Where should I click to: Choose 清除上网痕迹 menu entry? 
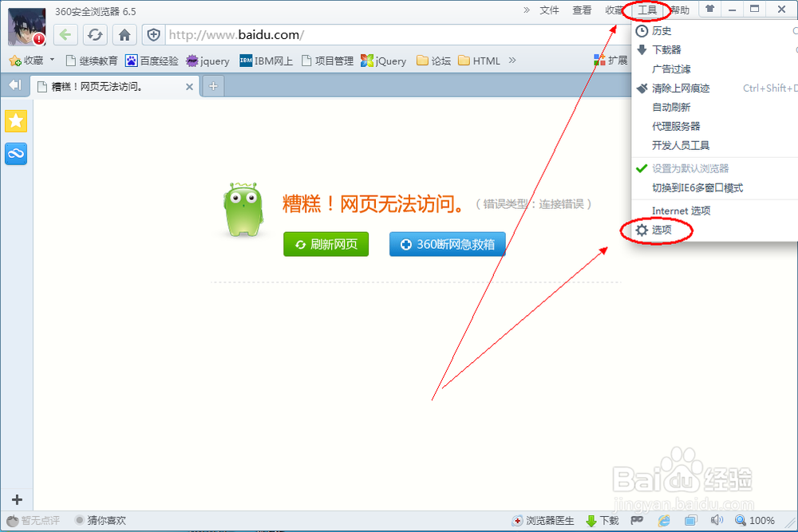(714, 88)
